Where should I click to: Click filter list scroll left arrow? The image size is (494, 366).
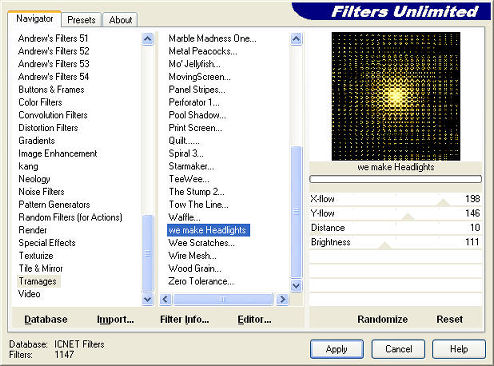165,299
